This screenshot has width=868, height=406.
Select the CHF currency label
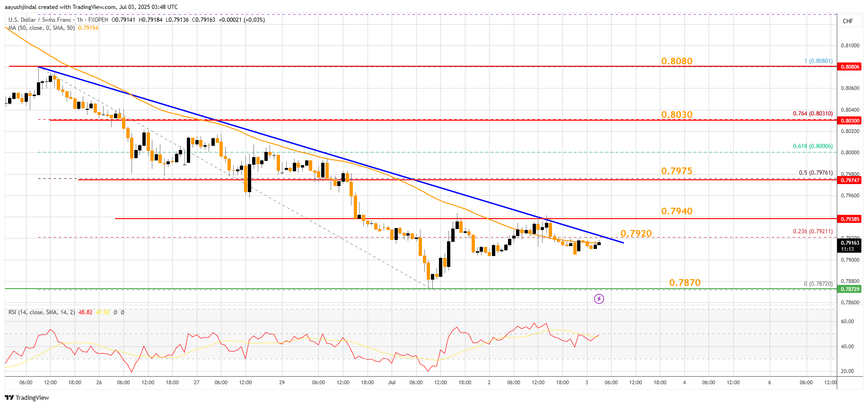848,21
